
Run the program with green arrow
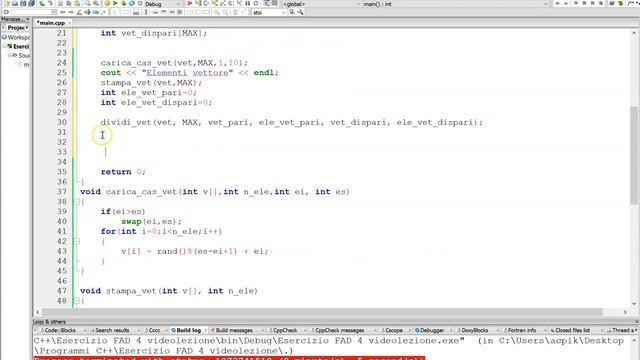115,3
